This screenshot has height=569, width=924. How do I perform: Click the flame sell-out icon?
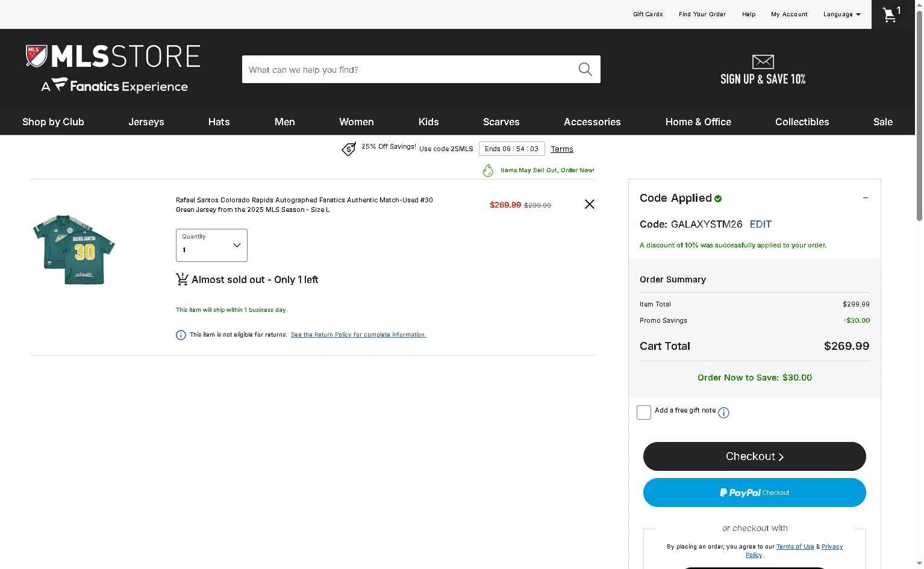pos(488,170)
